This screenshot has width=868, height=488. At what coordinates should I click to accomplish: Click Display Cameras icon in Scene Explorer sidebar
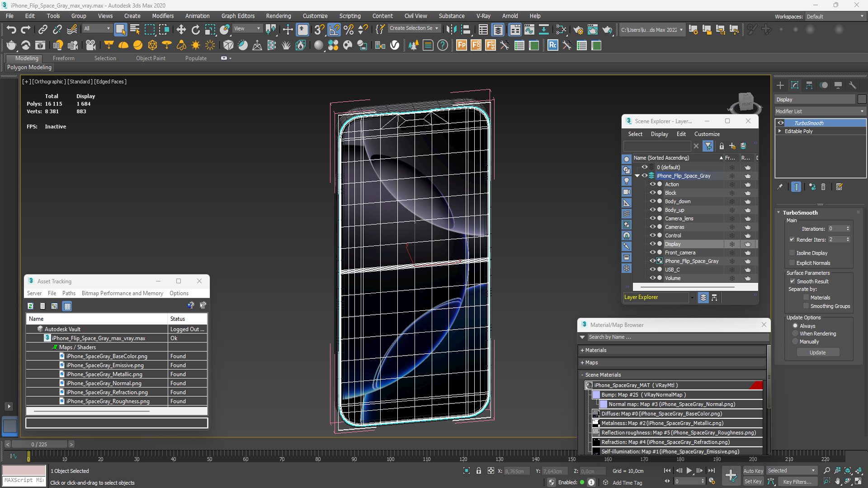click(x=627, y=192)
